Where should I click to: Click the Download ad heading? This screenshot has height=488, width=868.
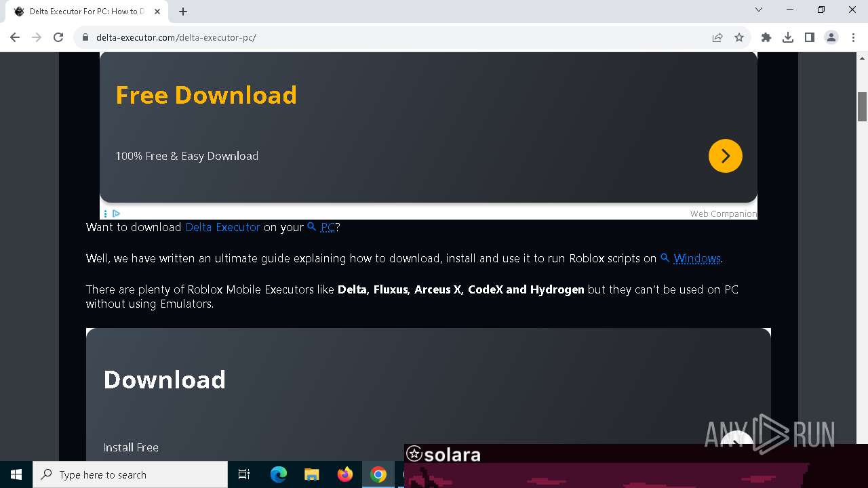(x=164, y=380)
